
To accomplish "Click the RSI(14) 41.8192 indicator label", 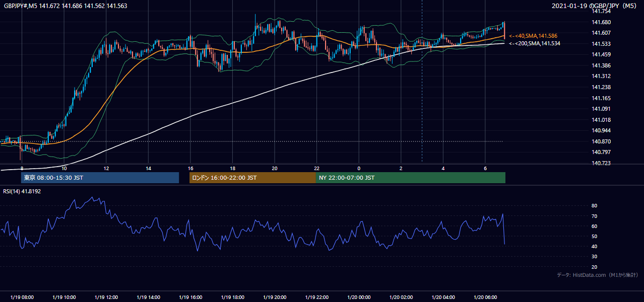I will [22, 191].
